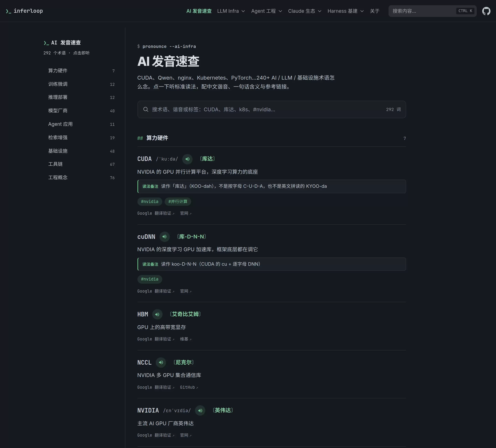Screen dimensions: 496x448
Task: Click the 算力硬件 section heading
Action: 157,138
